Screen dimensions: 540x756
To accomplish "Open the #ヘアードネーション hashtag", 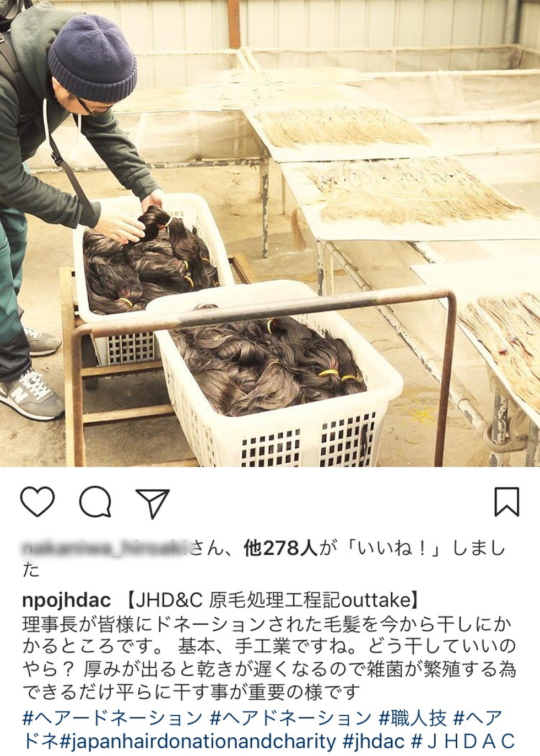I will click(112, 718).
